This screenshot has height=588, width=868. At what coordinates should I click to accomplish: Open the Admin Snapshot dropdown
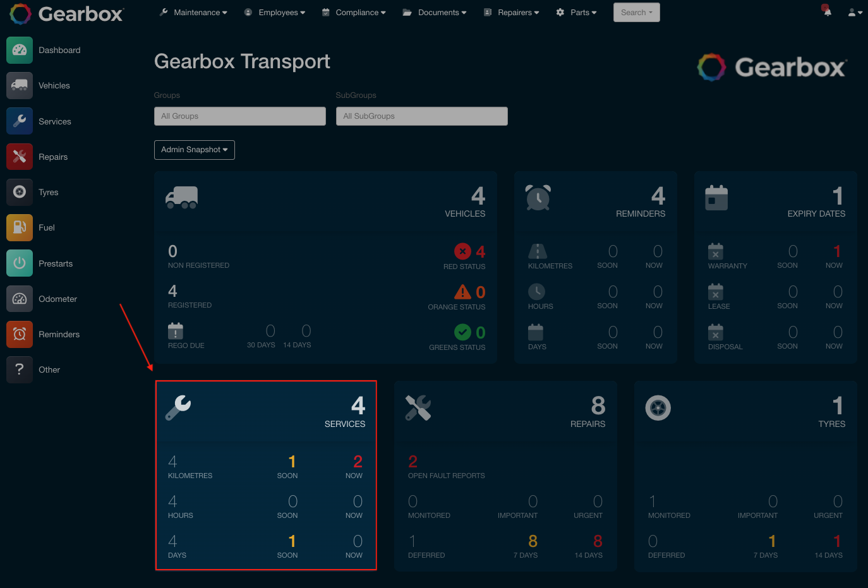pyautogui.click(x=195, y=150)
